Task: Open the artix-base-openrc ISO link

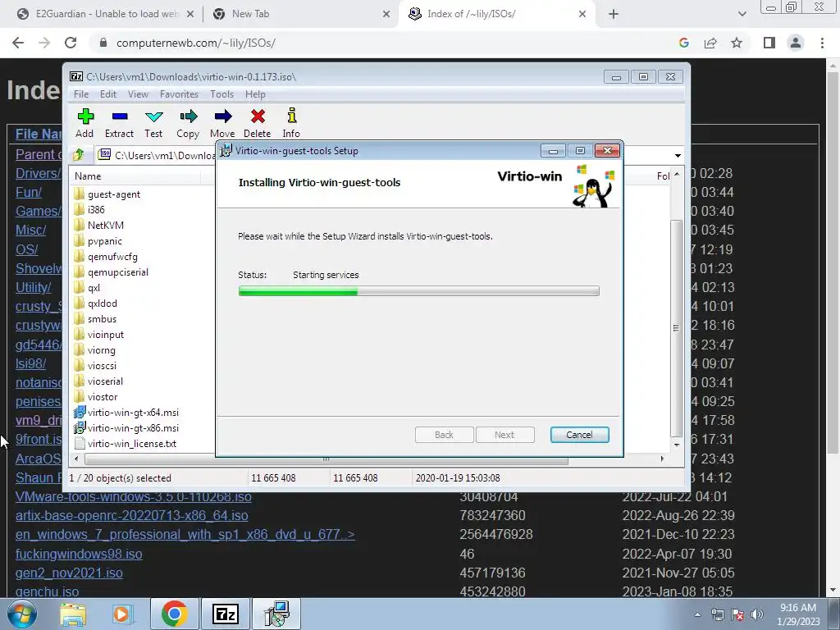Action: point(132,515)
